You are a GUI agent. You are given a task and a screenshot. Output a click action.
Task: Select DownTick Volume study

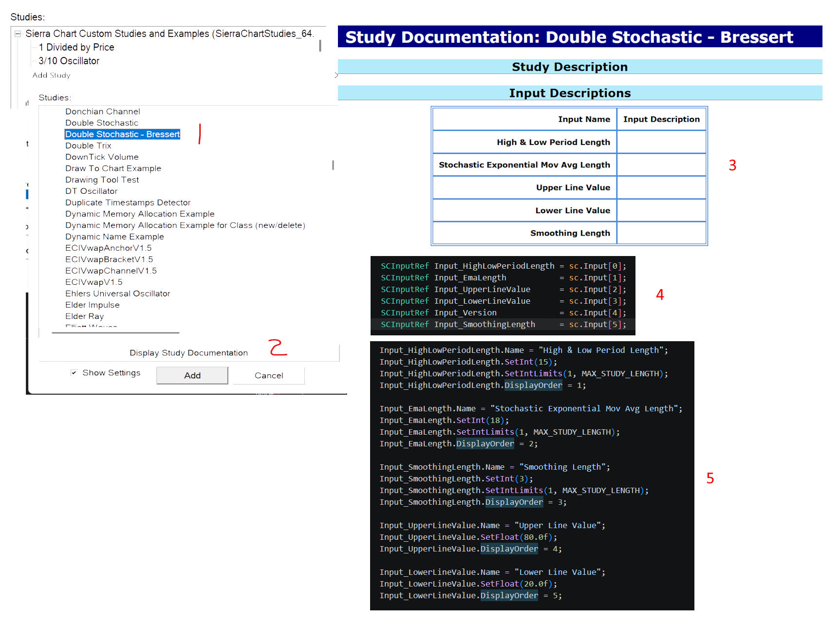(102, 157)
